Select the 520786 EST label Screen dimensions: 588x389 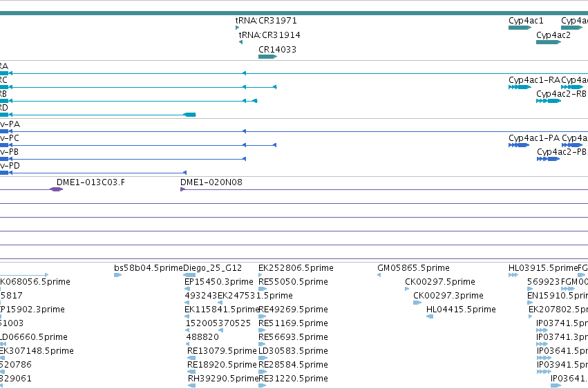tap(16, 365)
